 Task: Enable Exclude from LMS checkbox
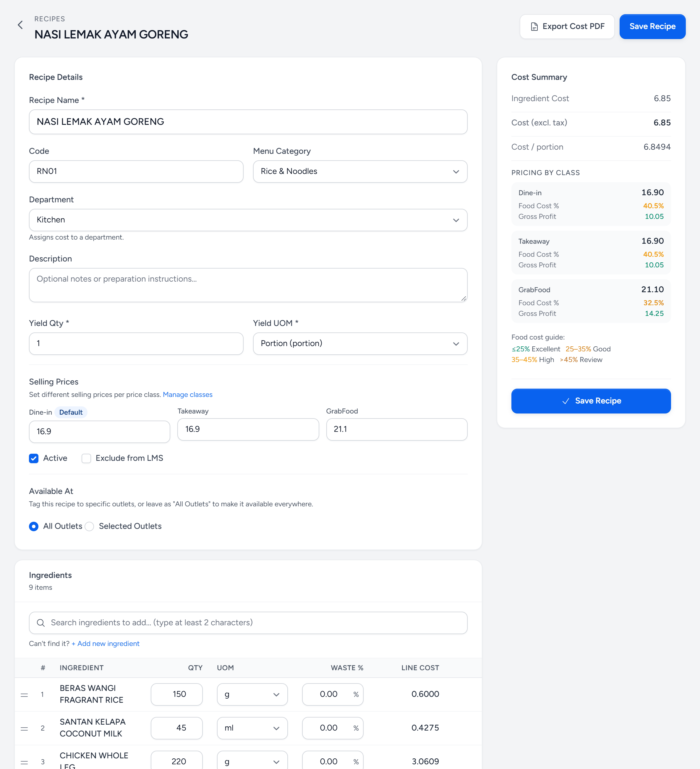[87, 458]
